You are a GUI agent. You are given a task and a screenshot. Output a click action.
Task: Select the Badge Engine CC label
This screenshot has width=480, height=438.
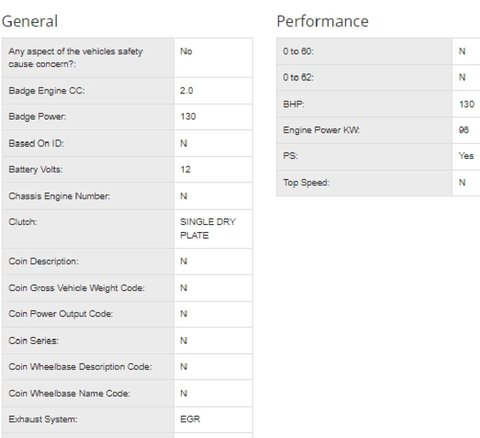[x=47, y=91]
